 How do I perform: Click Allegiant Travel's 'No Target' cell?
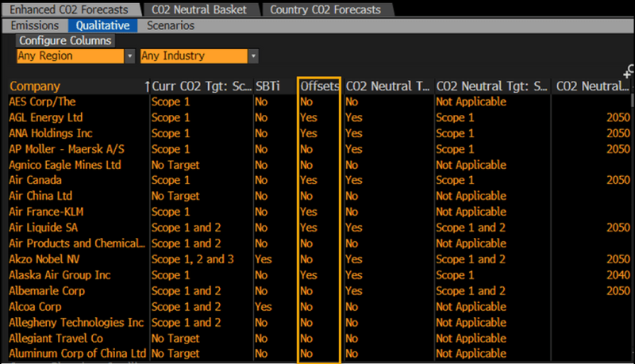175,339
